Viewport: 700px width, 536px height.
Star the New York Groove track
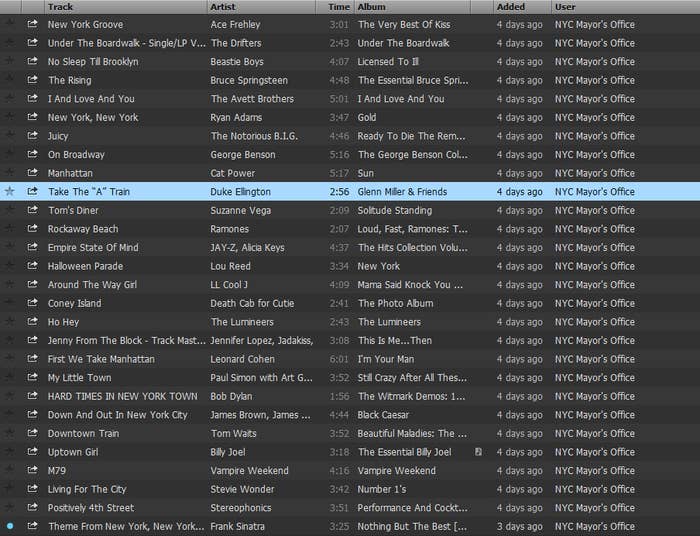9,24
